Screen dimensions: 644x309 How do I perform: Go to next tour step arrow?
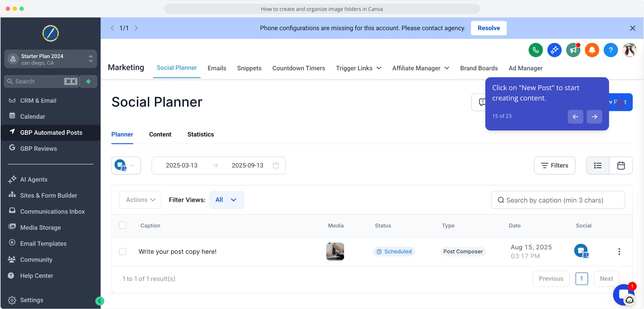(594, 117)
